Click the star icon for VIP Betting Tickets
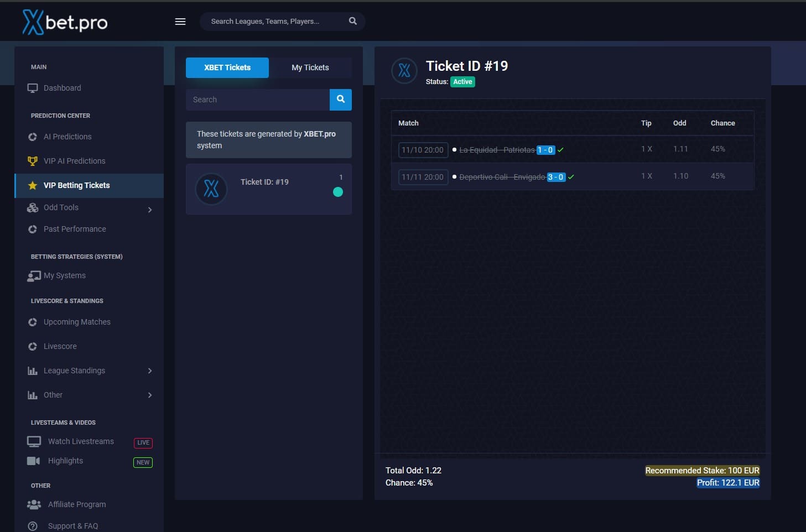806x532 pixels. point(33,185)
